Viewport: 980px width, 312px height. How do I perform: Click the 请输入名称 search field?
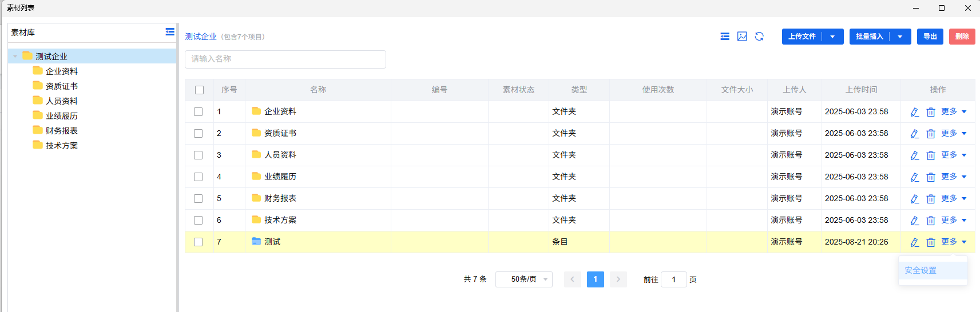coord(285,59)
